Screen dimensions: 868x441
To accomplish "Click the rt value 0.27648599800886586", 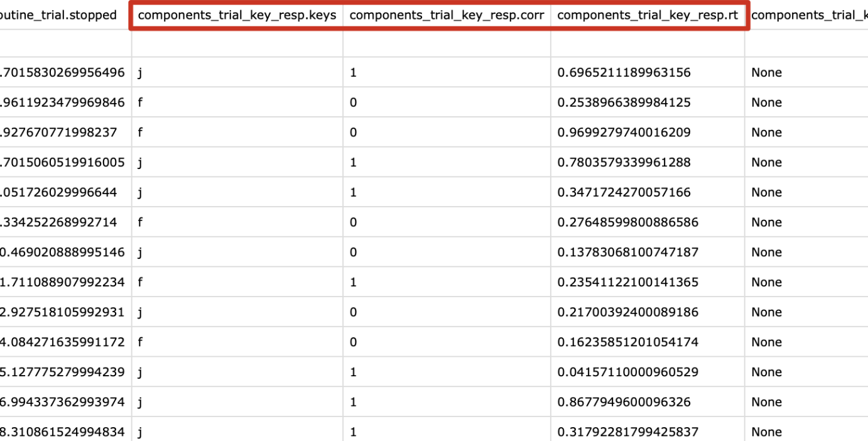I will pos(648,222).
